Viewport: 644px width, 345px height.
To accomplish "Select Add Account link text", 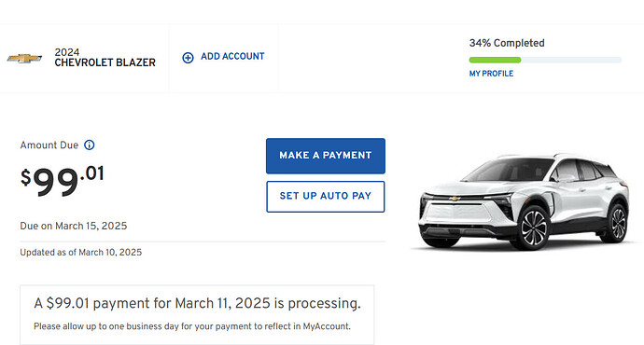I will coord(232,56).
